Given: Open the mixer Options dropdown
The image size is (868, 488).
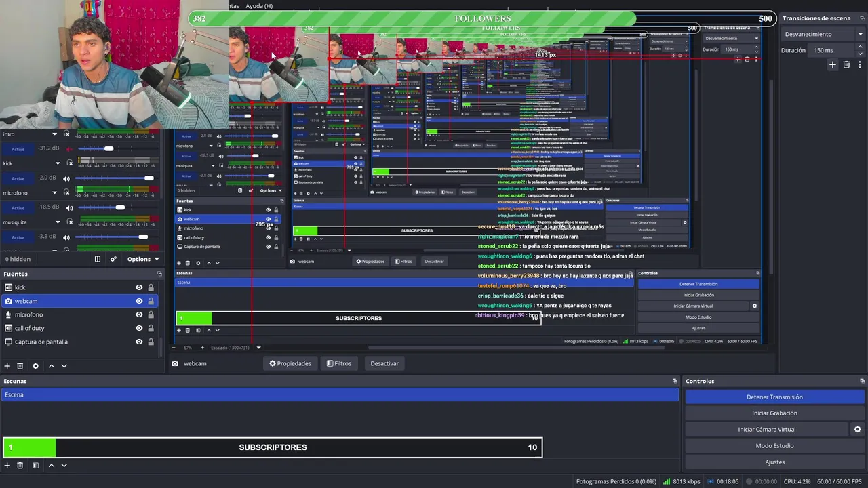Looking at the screenshot, I should [143, 259].
